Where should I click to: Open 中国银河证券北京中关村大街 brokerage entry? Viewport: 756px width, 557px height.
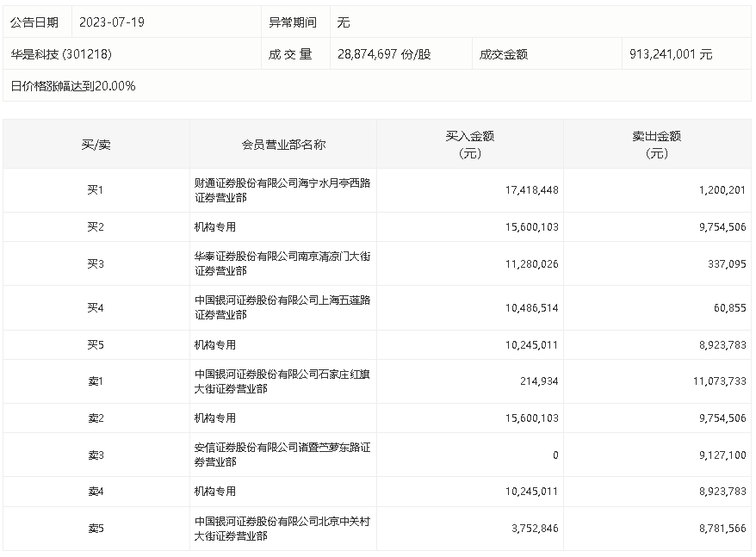(282, 529)
